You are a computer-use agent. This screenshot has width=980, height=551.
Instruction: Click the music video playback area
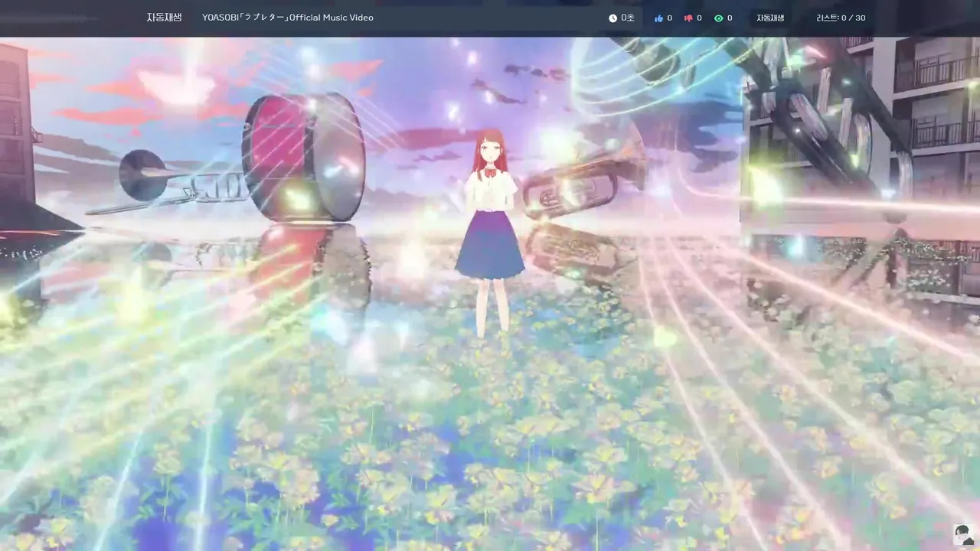point(490,294)
